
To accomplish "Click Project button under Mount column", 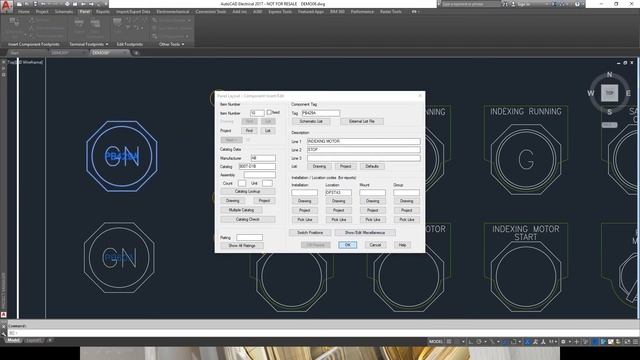I will point(372,210).
